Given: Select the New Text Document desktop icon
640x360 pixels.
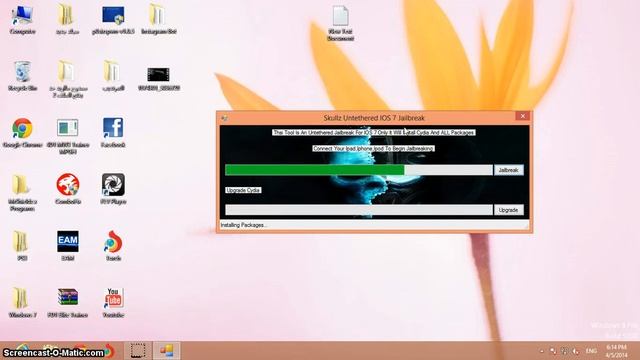Looking at the screenshot, I should click(x=340, y=23).
